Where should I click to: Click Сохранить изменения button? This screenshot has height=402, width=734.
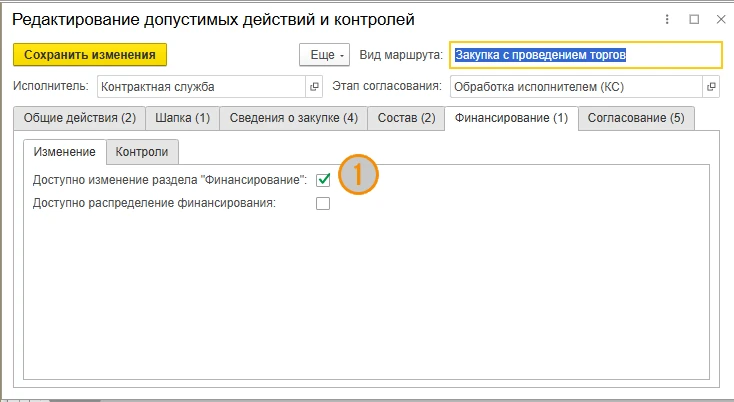click(90, 55)
